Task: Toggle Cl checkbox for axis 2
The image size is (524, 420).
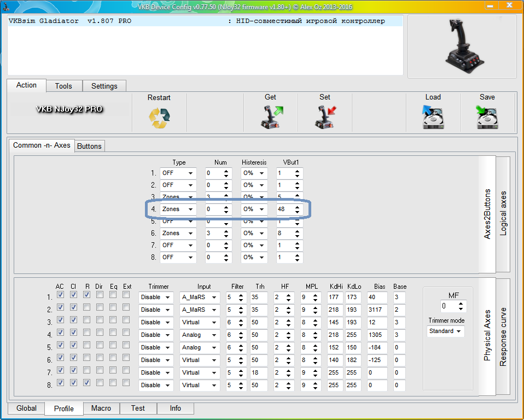Action: pos(73,307)
